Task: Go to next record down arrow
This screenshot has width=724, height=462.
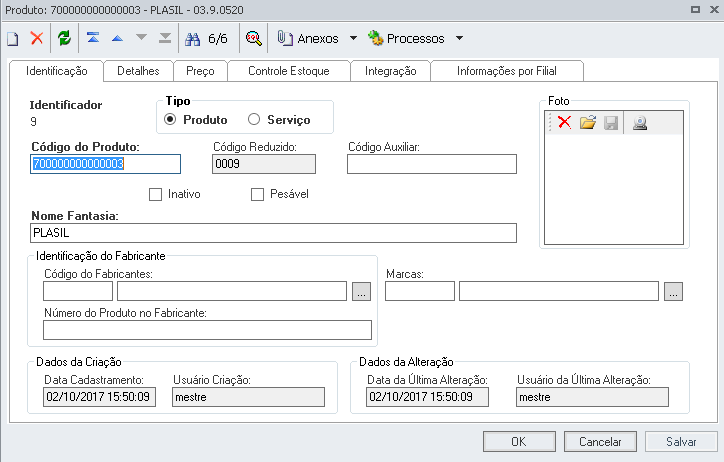Action: tap(141, 37)
